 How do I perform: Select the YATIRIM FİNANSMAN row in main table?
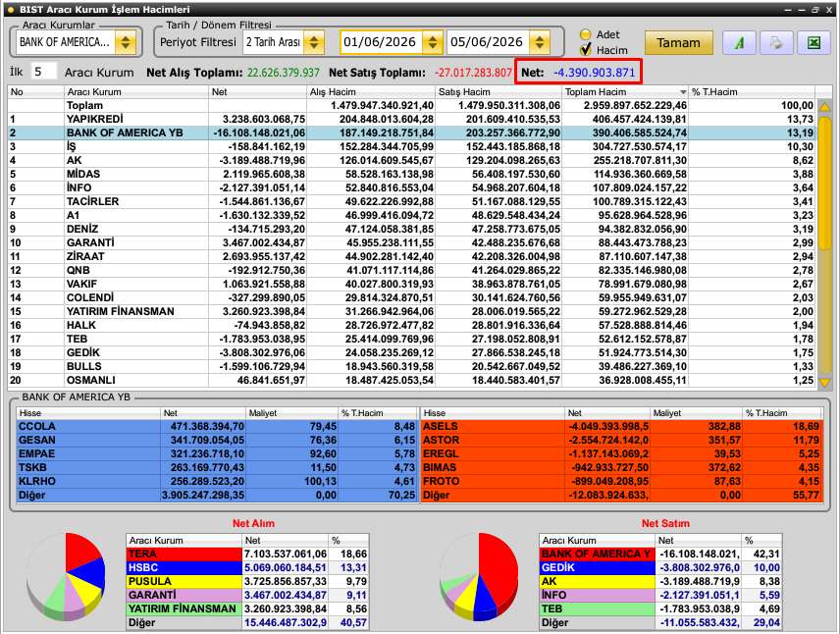click(411, 311)
